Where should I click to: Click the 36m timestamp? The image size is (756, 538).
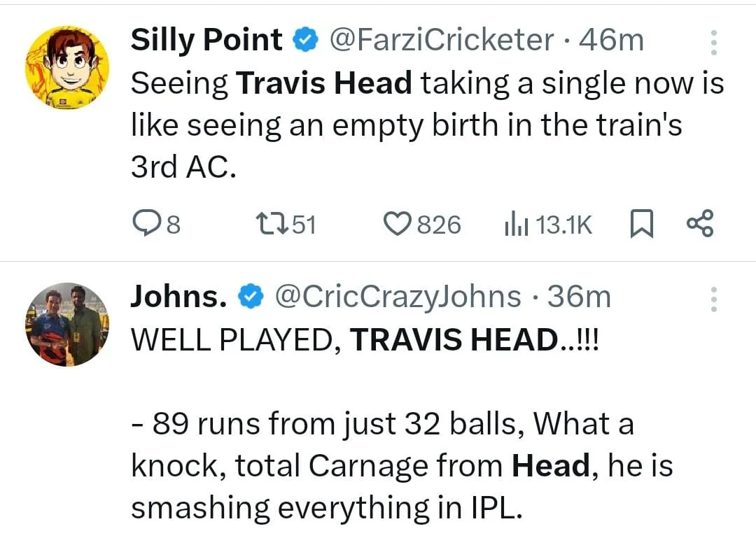point(579,297)
